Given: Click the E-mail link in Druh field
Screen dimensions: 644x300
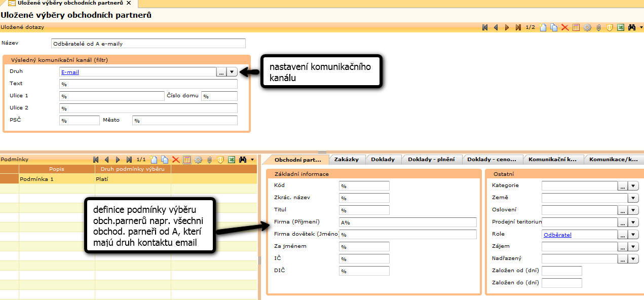Looking at the screenshot, I should point(70,72).
